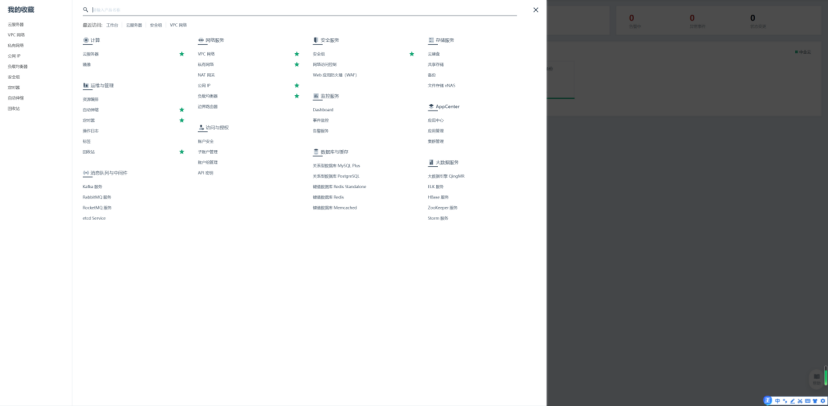Open 公网 IP in My Favorites sidebar
The height and width of the screenshot is (406, 828).
pyautogui.click(x=14, y=56)
